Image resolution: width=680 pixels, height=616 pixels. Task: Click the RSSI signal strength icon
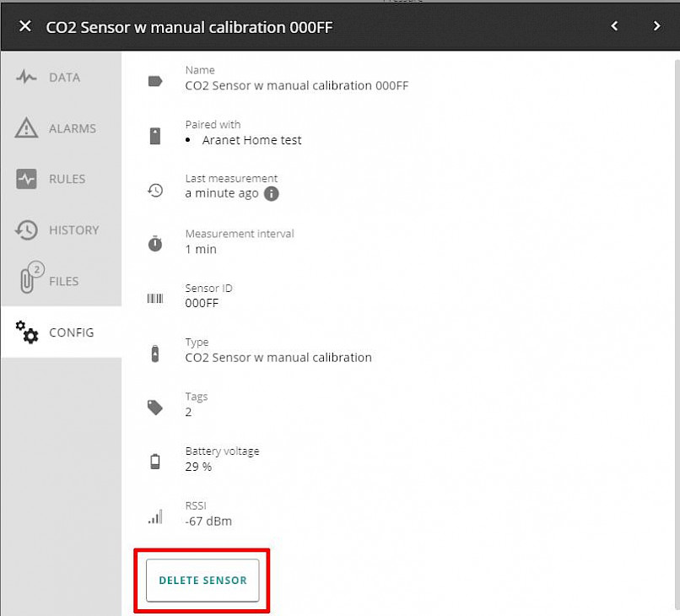155,516
